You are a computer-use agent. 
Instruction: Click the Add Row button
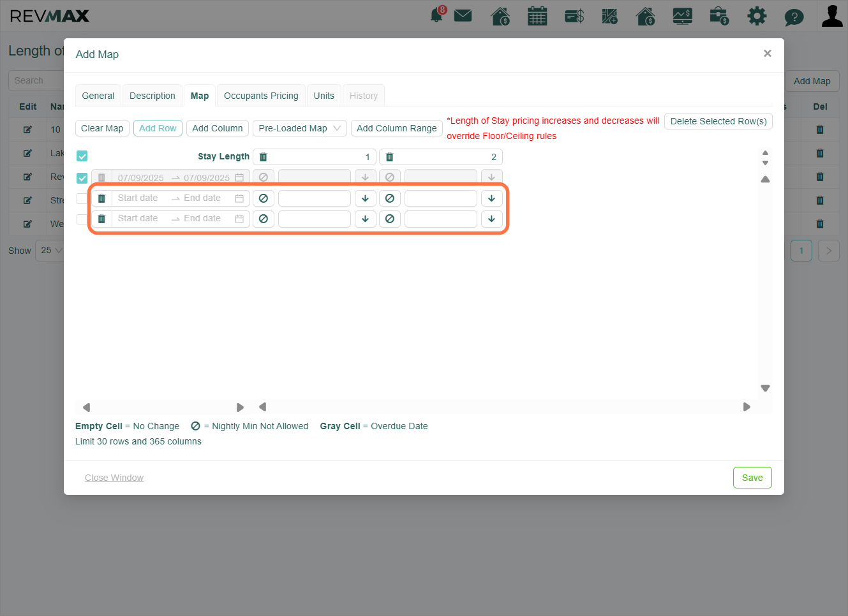tap(158, 128)
